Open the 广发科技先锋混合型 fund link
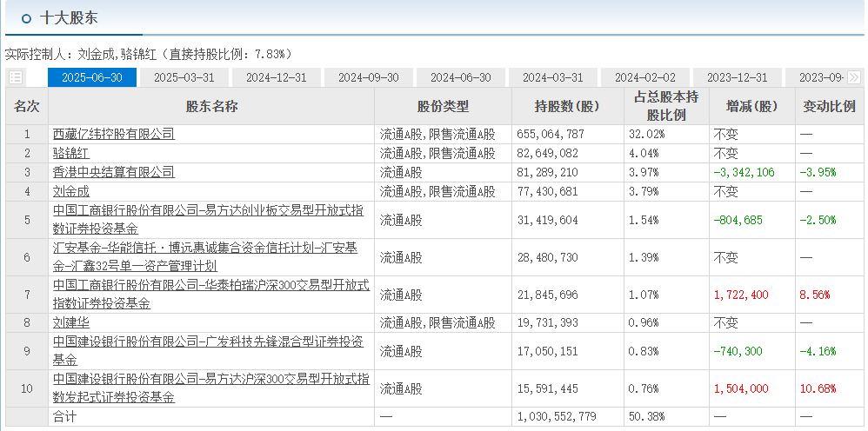This screenshot has height=431, width=868. click(x=210, y=343)
